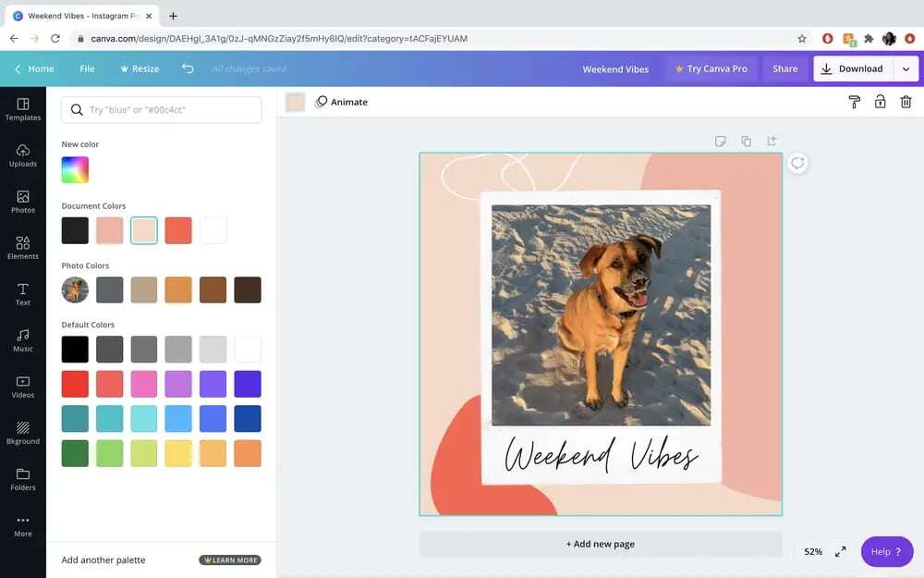
Task: Add notes to the page
Action: click(721, 141)
